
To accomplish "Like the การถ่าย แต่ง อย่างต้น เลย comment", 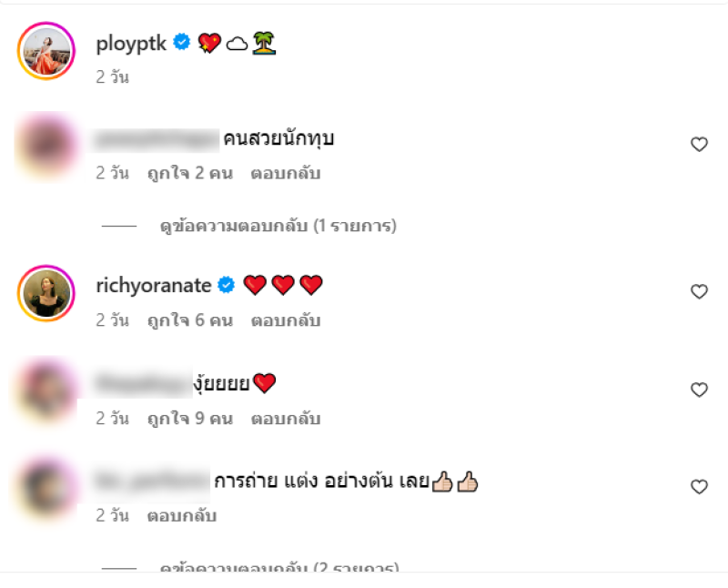I will click(x=699, y=487).
